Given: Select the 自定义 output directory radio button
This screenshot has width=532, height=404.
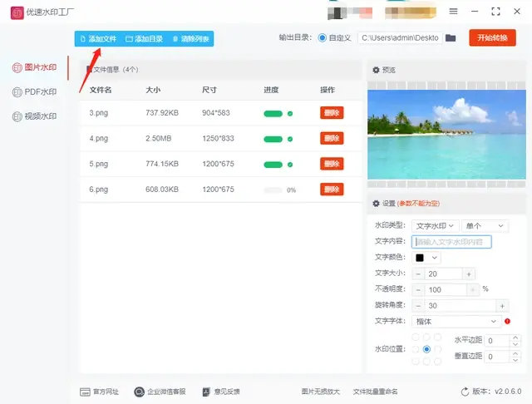Looking at the screenshot, I should point(323,38).
